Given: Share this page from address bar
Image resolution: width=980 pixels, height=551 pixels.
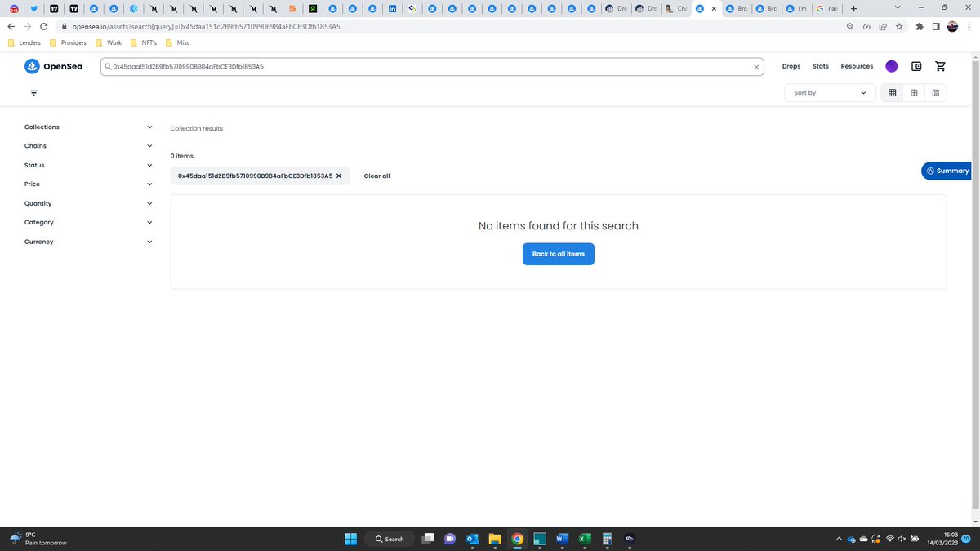Looking at the screenshot, I should point(883,26).
